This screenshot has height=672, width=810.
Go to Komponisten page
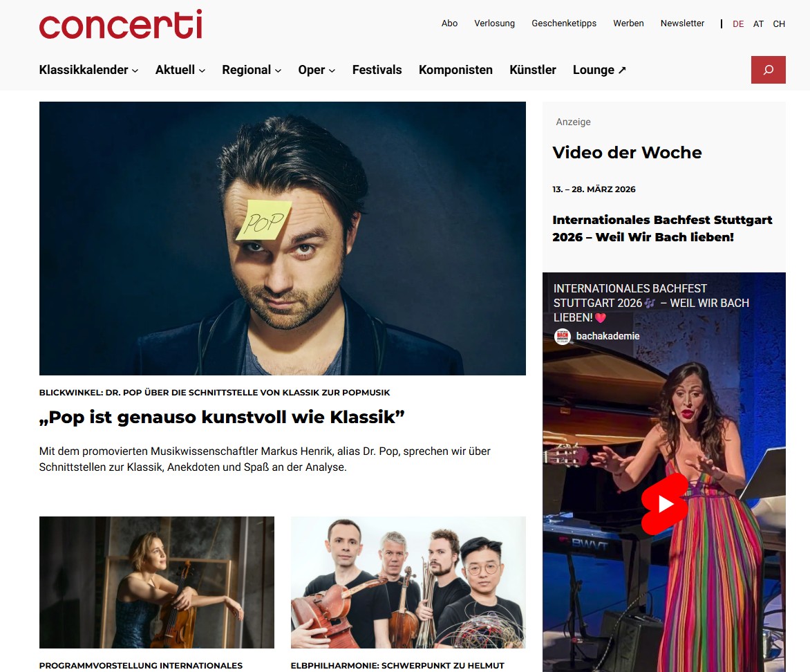(455, 70)
